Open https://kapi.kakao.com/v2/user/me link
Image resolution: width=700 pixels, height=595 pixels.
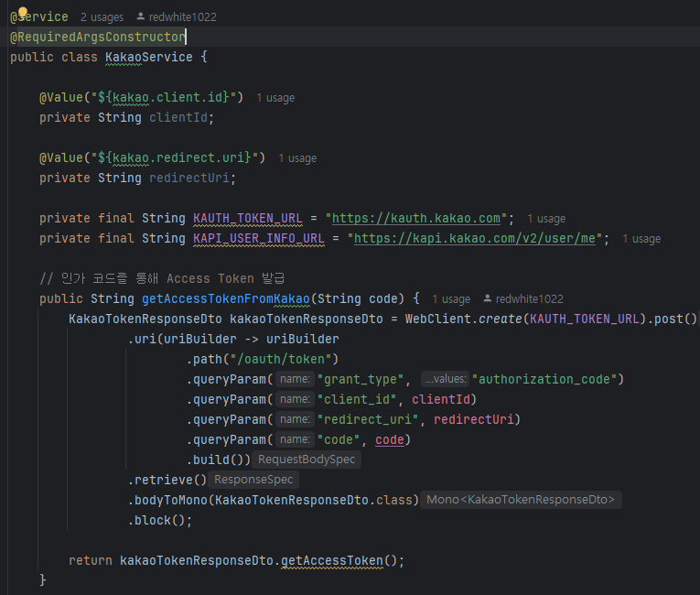(475, 239)
